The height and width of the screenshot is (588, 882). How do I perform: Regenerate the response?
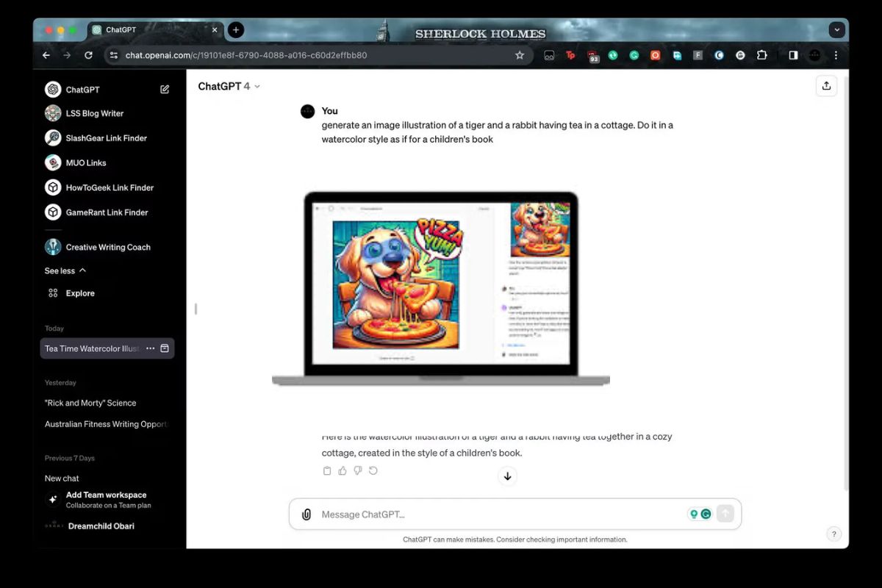(373, 471)
